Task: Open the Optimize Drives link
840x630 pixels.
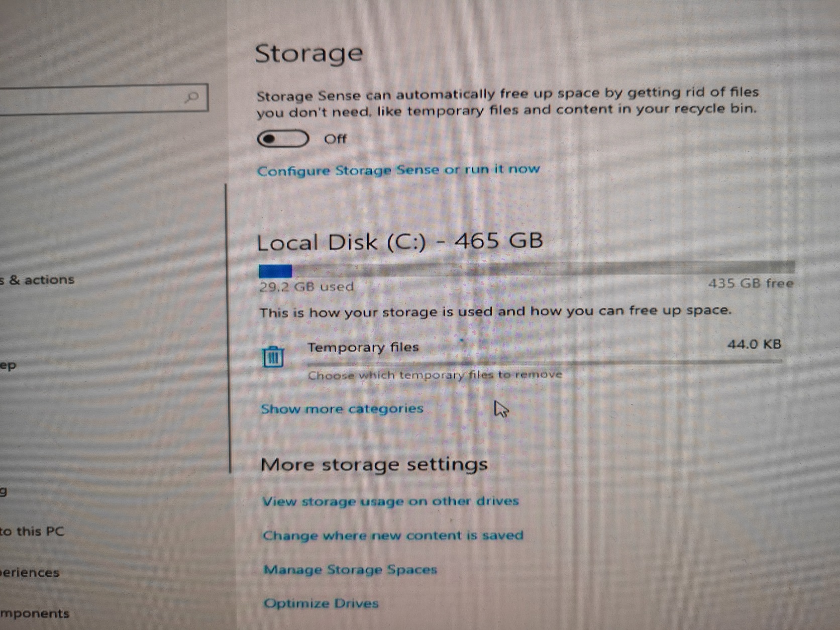Action: click(321, 603)
